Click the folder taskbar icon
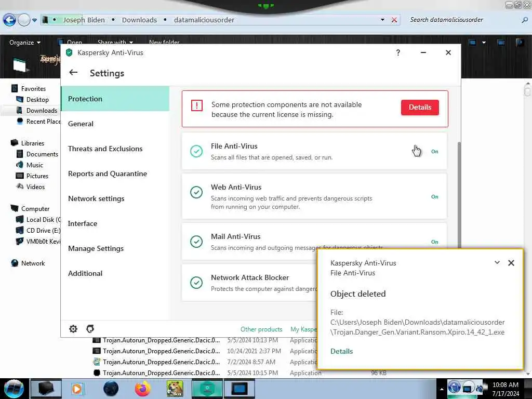 pos(46,389)
